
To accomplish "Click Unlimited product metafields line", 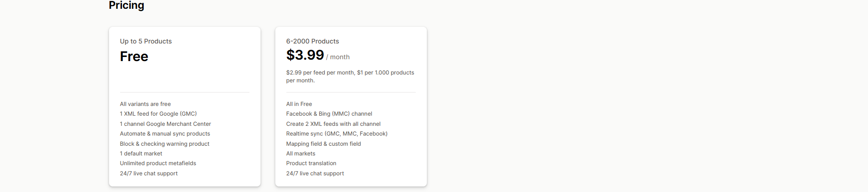I will (x=158, y=163).
